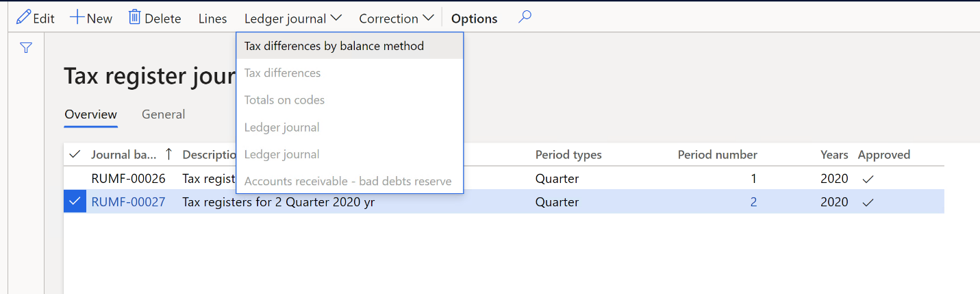Image resolution: width=980 pixels, height=294 pixels.
Task: Click the Delete trash can icon
Action: 135,17
